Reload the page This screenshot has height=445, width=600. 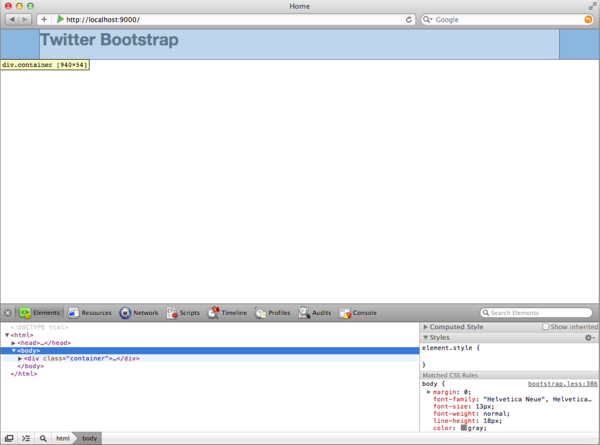409,20
